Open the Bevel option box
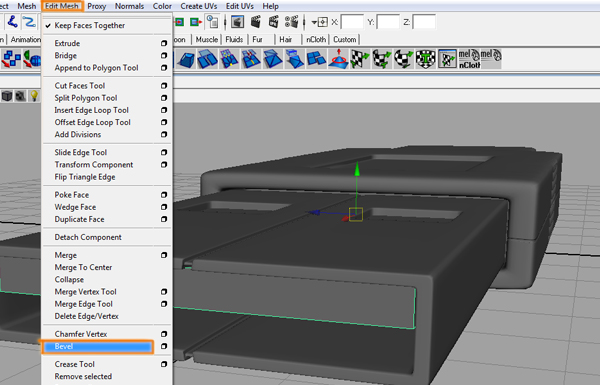600x385 pixels. point(164,346)
